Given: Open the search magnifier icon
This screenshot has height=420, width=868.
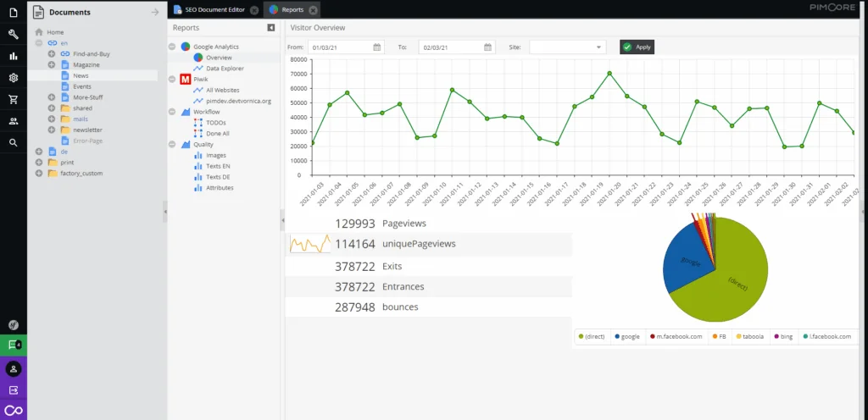Looking at the screenshot, I should pyautogui.click(x=14, y=142).
